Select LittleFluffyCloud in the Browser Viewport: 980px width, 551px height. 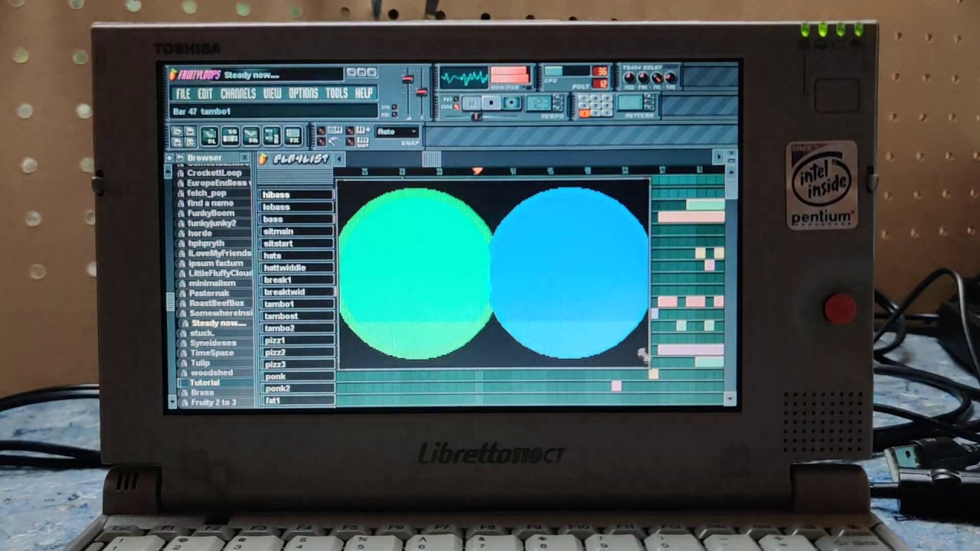click(x=220, y=273)
